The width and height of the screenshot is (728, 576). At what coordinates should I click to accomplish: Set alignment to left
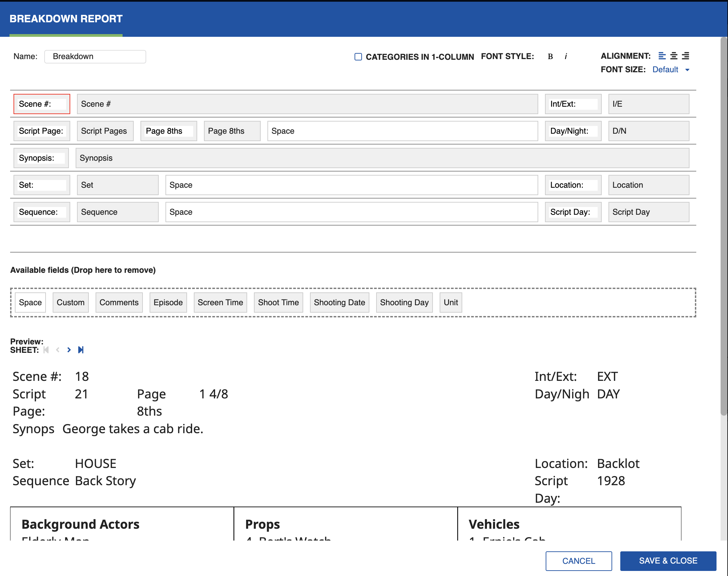[x=662, y=56]
